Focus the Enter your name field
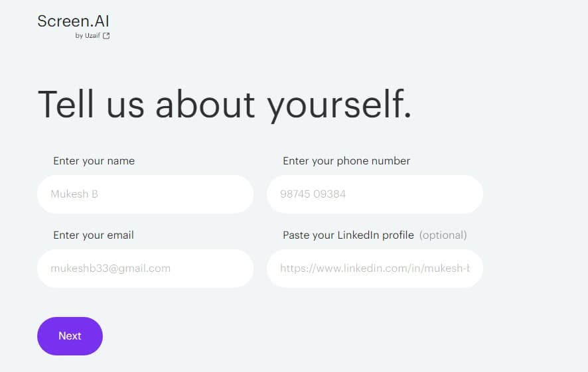 click(x=145, y=194)
